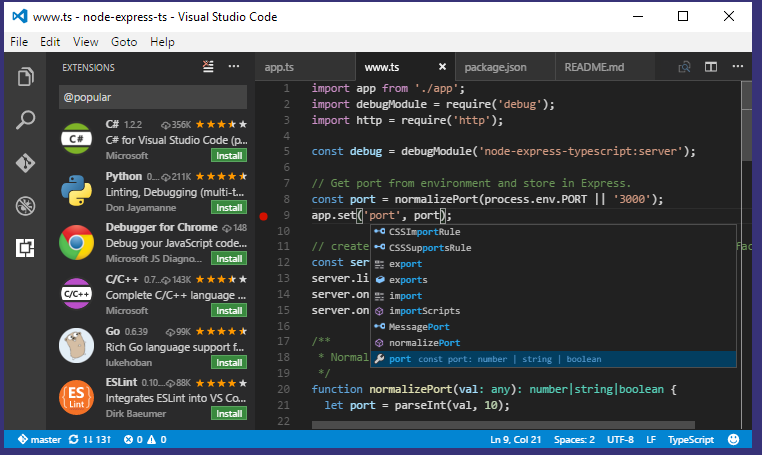This screenshot has height=455, width=762.
Task: Click the editor horizontal scrollbar
Action: (503, 425)
